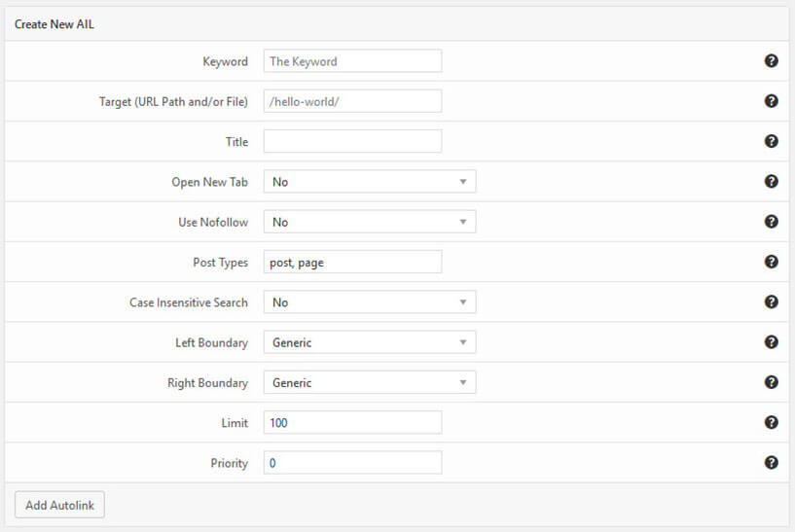Click the Post Types field with post, page
Image resolution: width=795 pixels, height=532 pixels.
pos(352,262)
